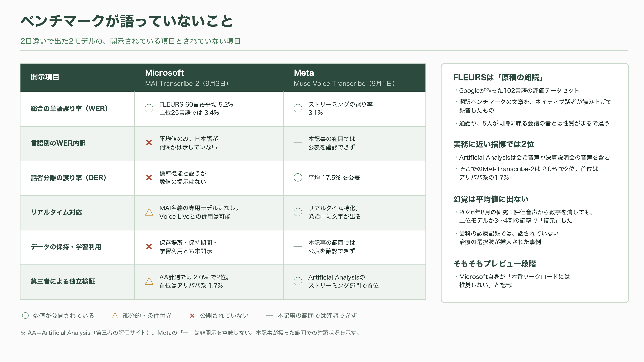Select row label リアルタイム対応
The width and height of the screenshot is (644, 362).
coord(56,212)
